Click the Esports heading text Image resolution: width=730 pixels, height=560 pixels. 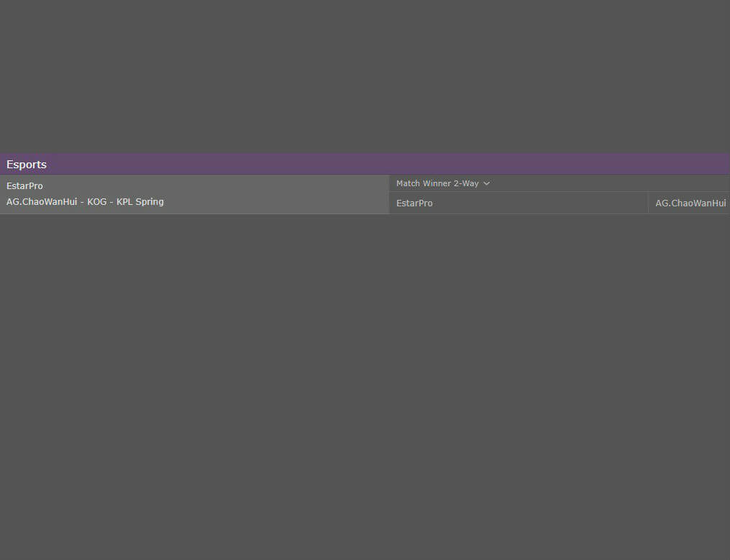(27, 165)
